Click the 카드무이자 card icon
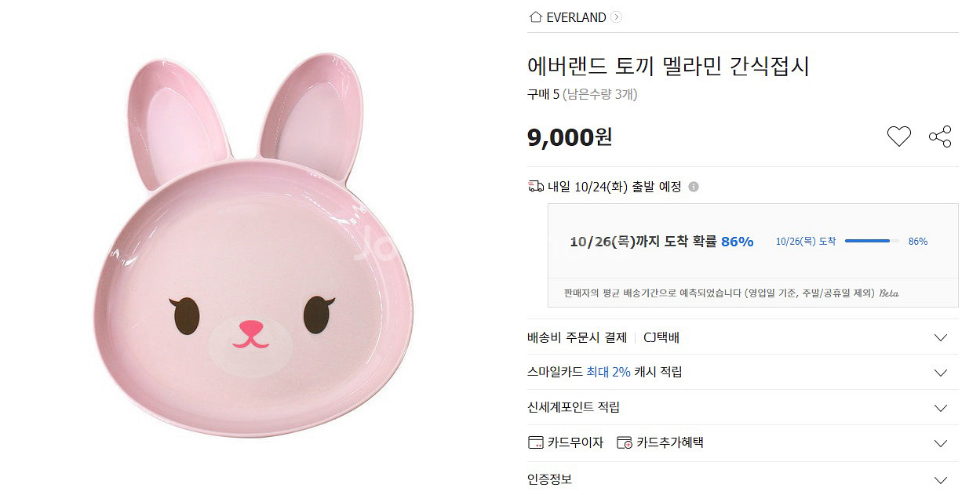This screenshot has width=980, height=495. (536, 442)
